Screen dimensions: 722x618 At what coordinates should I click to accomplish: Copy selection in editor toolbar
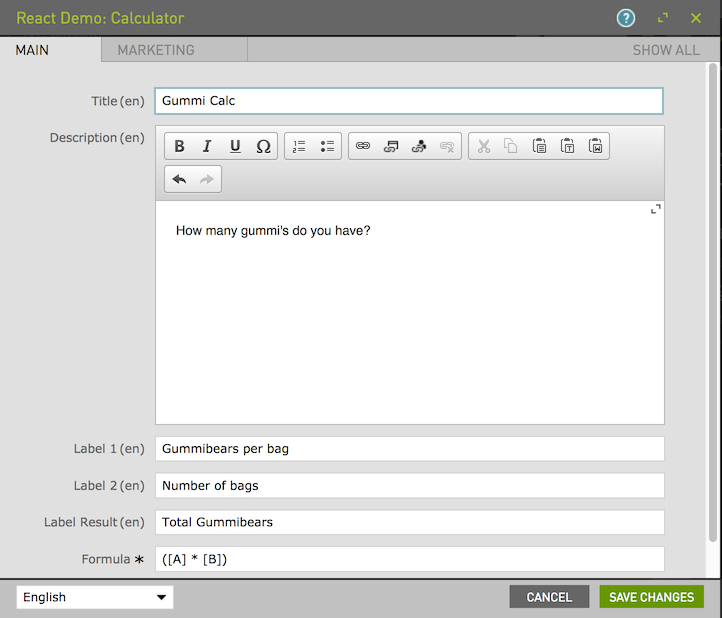(511, 146)
